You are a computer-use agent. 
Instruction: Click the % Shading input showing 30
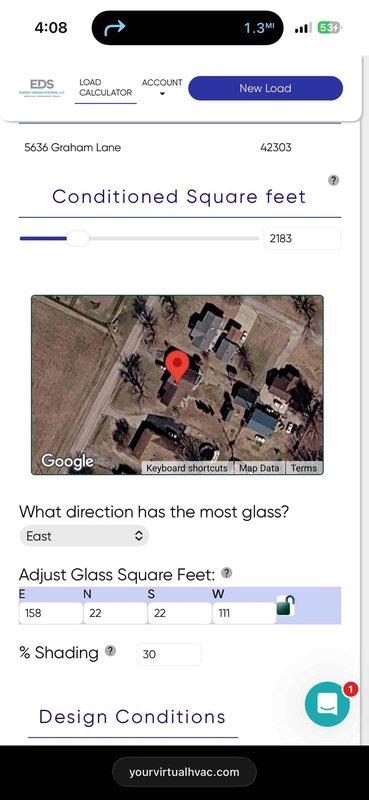[169, 654]
